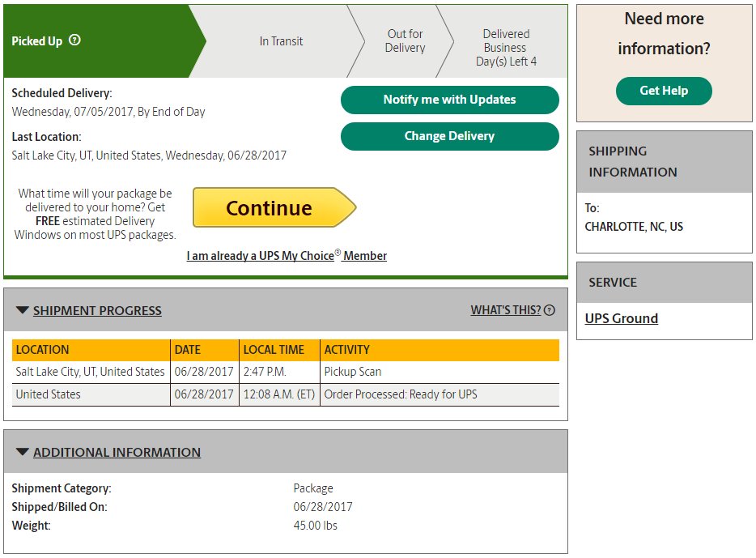This screenshot has height=558, width=756.
Task: Click the SERVICE panel header
Action: coord(665,283)
